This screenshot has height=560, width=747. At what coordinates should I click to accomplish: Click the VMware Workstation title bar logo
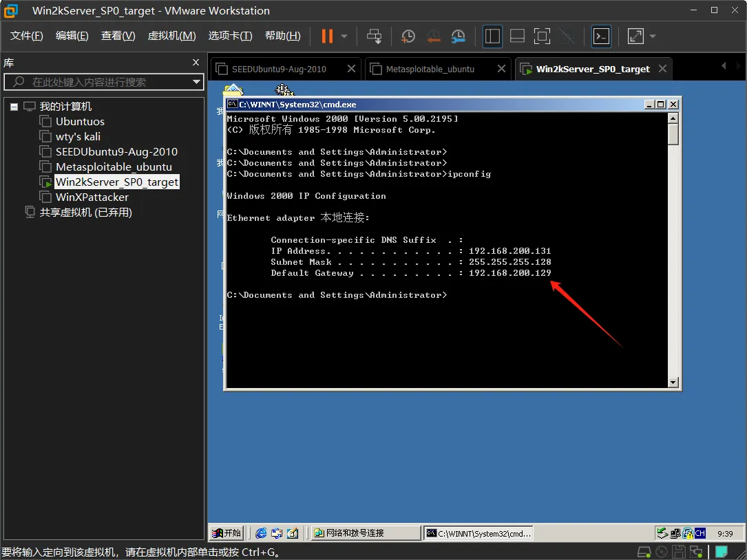pyautogui.click(x=10, y=10)
